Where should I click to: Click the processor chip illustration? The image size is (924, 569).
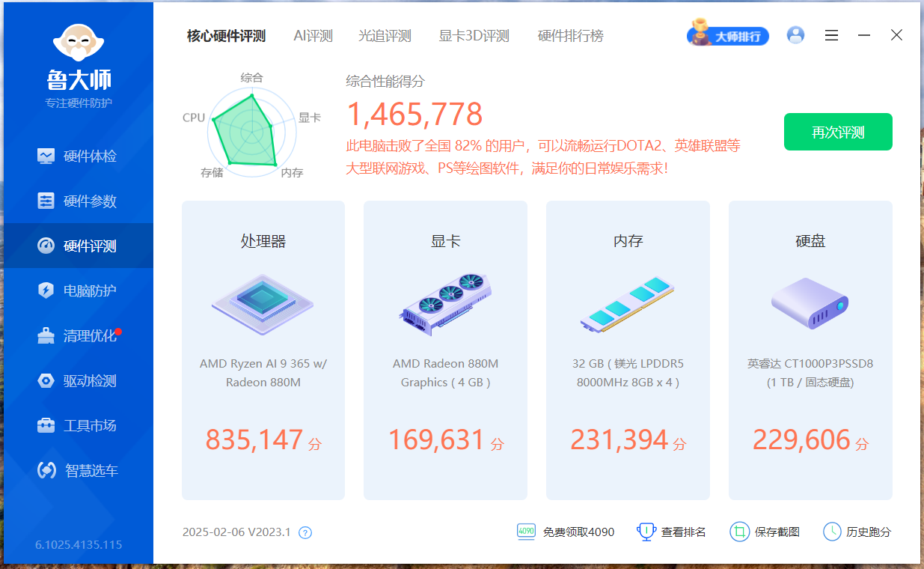pyautogui.click(x=263, y=303)
